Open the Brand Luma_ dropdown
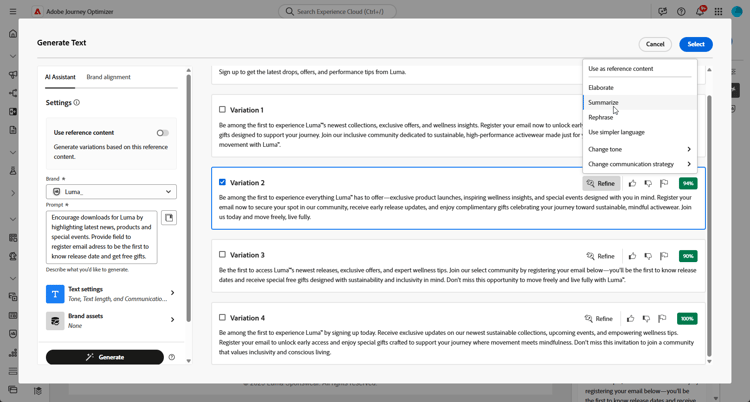Screen dimensions: 750x402 click(111, 191)
